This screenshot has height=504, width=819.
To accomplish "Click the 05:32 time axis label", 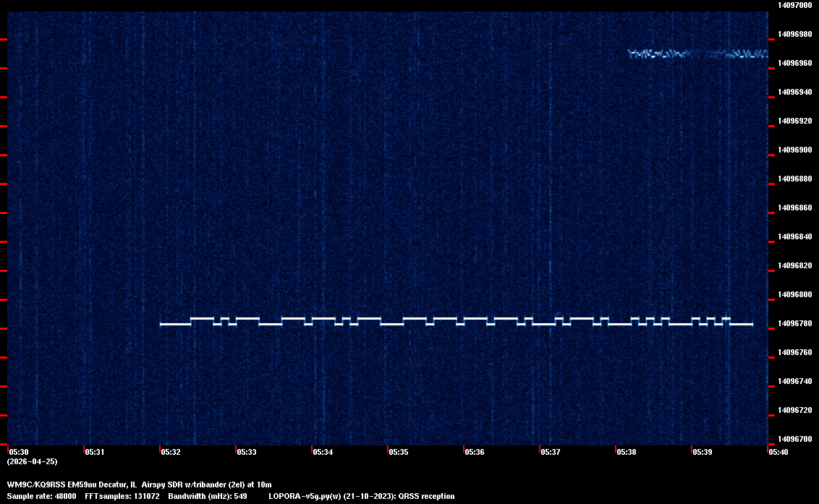I will (171, 452).
